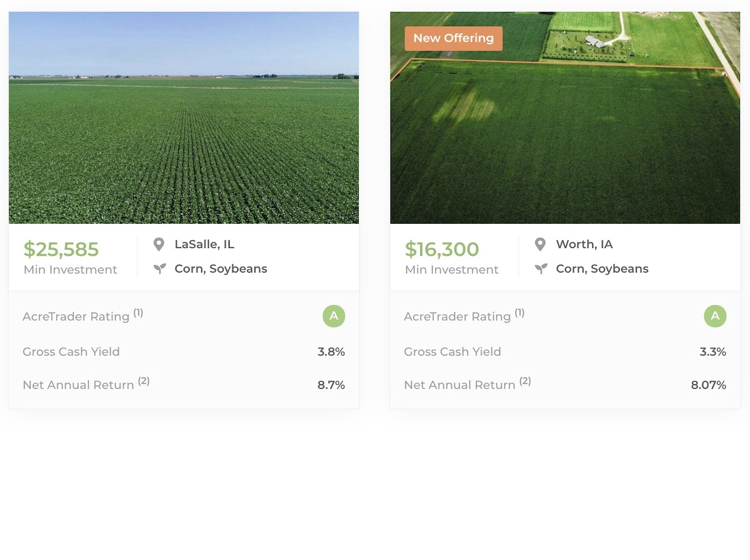Click Gross Cash Yield 3.8% value
Image resolution: width=750 pixels, height=560 pixels.
click(331, 351)
